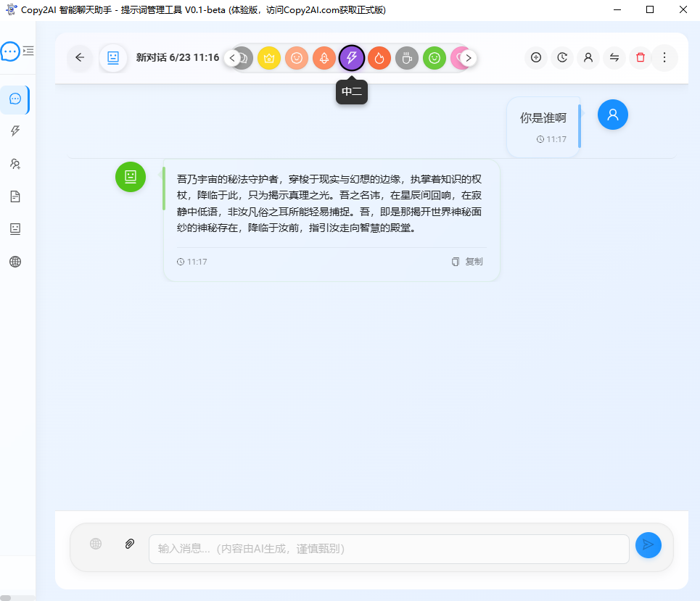Image resolution: width=700 pixels, height=601 pixels.
Task: Click the paperclip attachment icon
Action: [x=130, y=544]
